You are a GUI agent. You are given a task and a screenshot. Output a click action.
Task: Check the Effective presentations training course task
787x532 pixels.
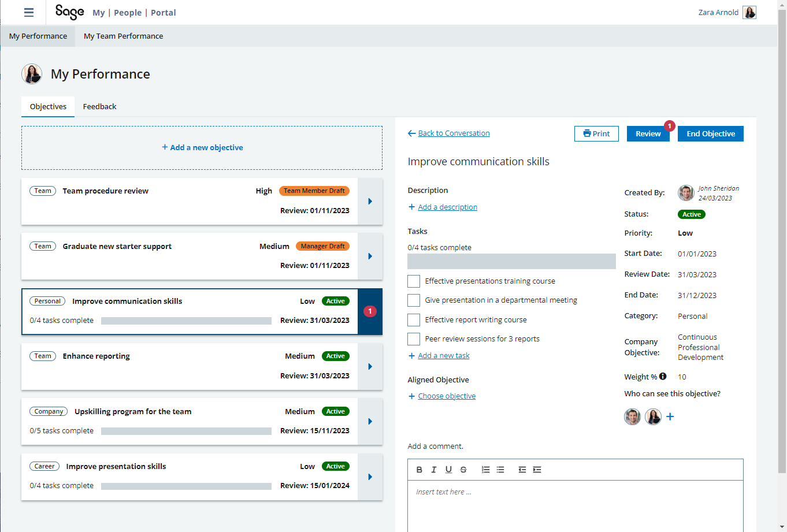[x=414, y=281]
